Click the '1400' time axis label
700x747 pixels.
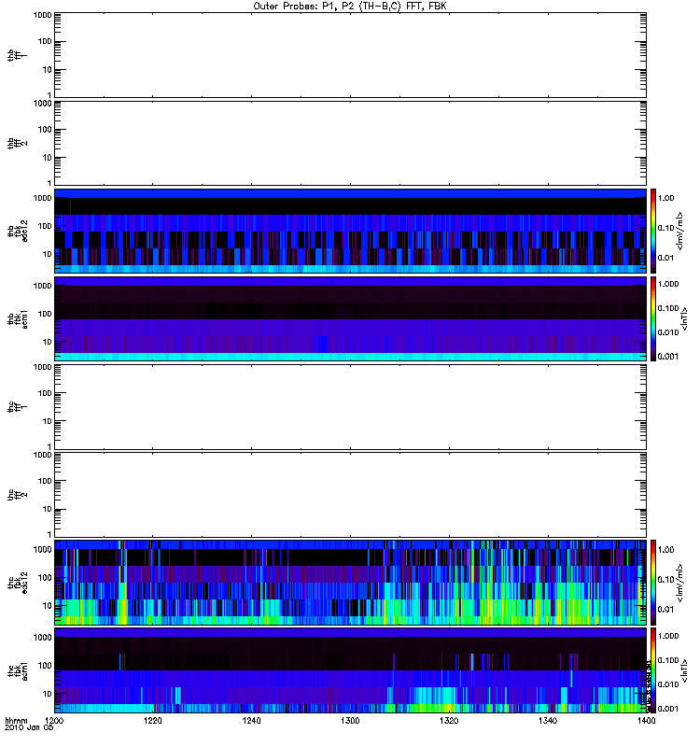[x=646, y=721]
